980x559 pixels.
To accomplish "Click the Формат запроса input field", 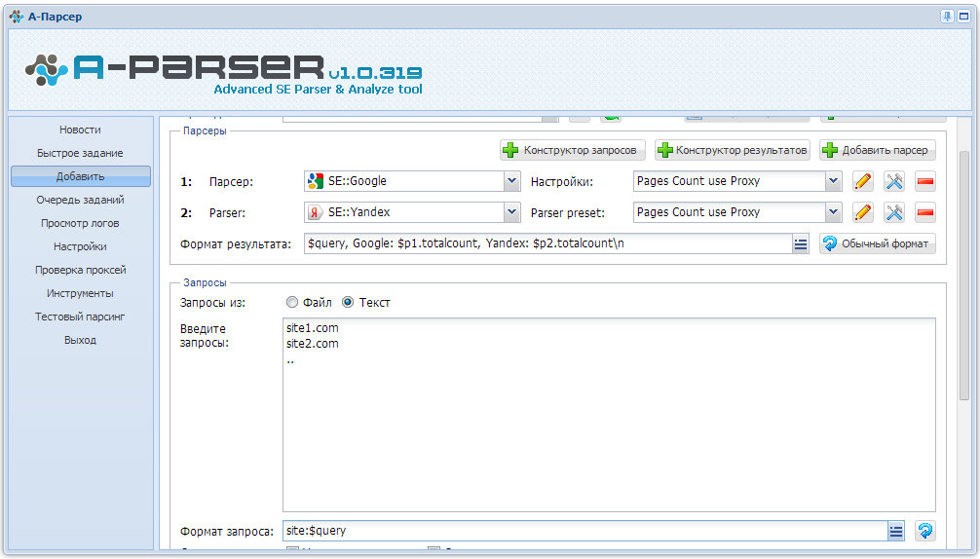I will click(x=585, y=531).
